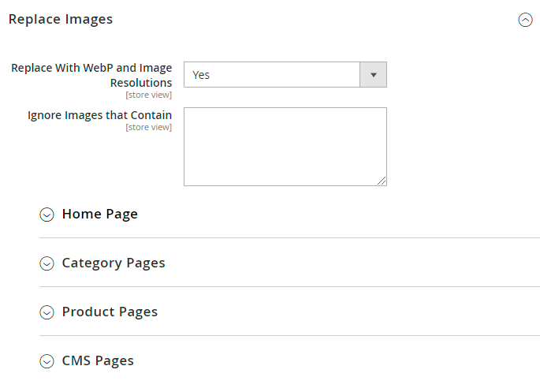Click the chevron icon beside Category Pages
The width and height of the screenshot is (540, 392).
pos(47,263)
